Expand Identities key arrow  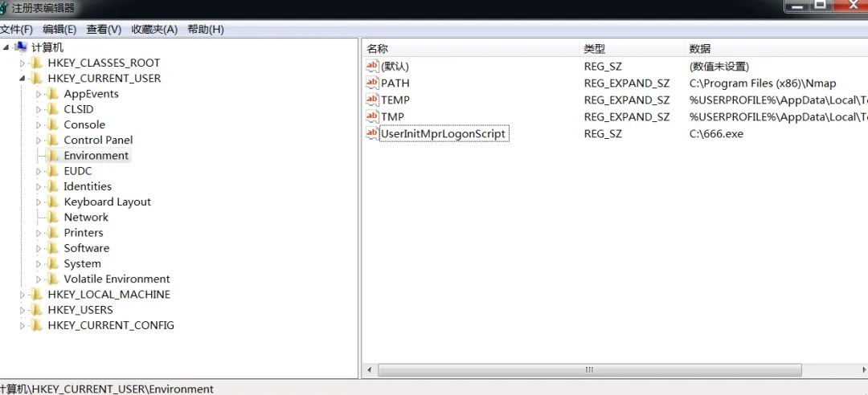(x=39, y=187)
